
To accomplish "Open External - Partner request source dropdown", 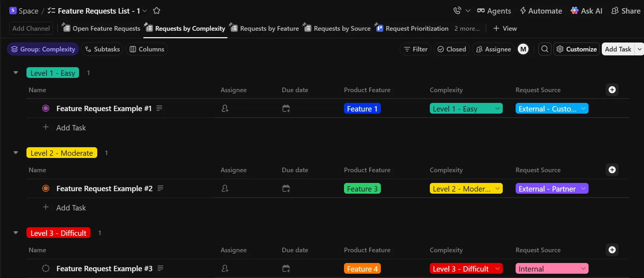I will pos(552,189).
